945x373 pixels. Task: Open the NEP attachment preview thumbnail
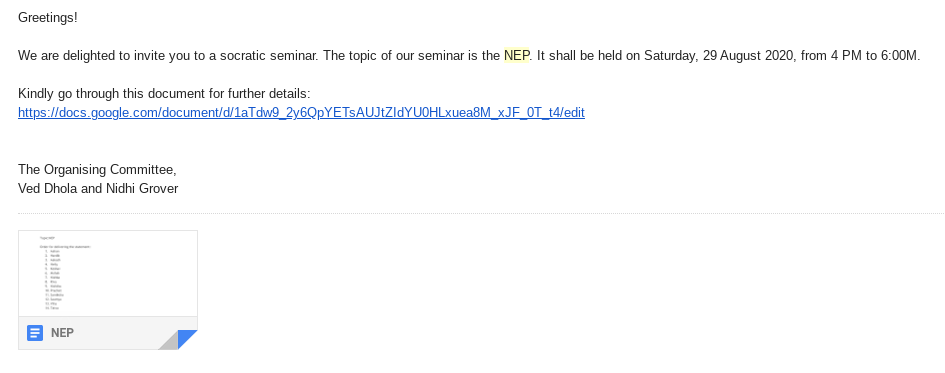coord(108,274)
